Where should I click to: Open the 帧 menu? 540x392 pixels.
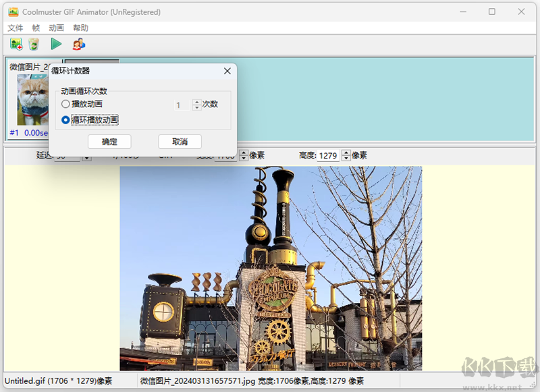coord(35,28)
